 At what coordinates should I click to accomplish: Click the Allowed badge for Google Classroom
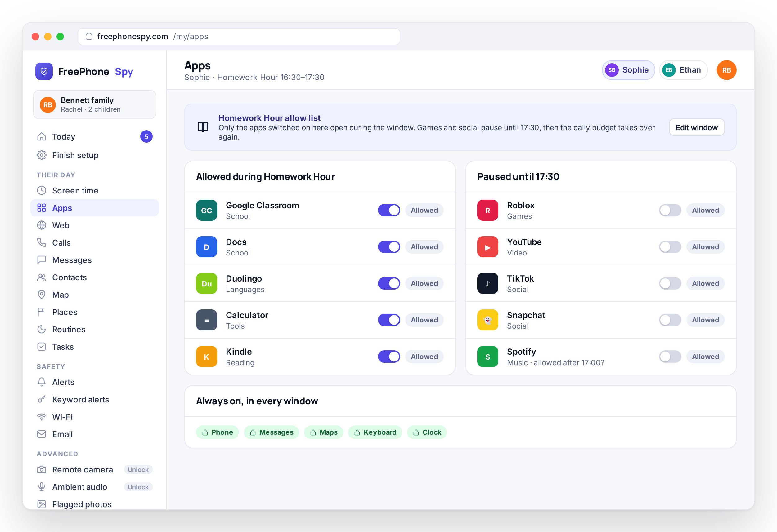coord(424,211)
